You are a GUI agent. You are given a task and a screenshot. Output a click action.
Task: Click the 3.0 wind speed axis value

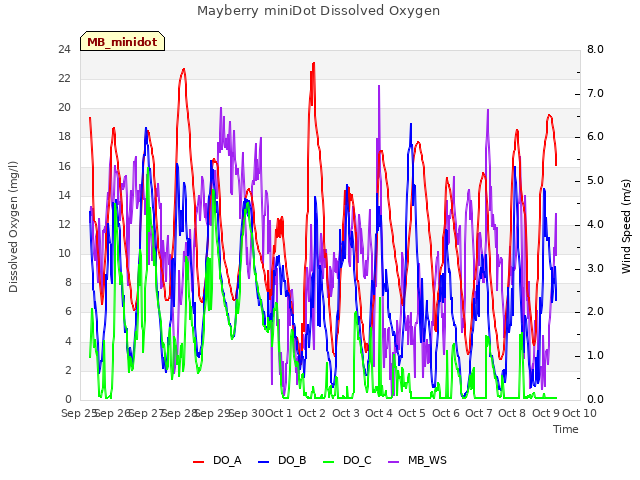[595, 269]
